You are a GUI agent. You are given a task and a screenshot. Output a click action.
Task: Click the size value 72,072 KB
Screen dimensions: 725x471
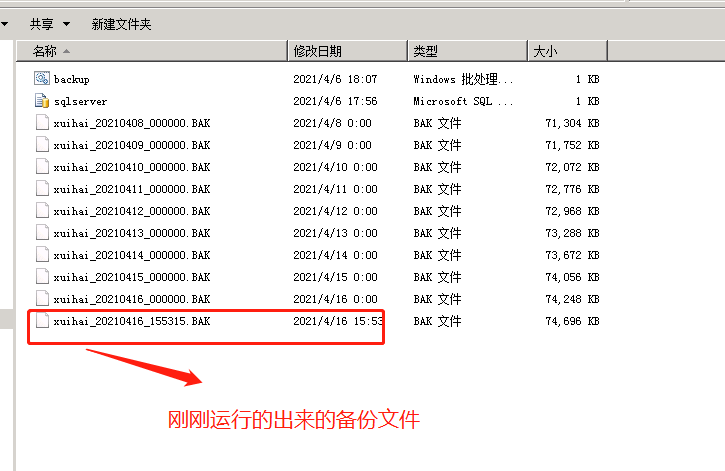pyautogui.click(x=572, y=167)
